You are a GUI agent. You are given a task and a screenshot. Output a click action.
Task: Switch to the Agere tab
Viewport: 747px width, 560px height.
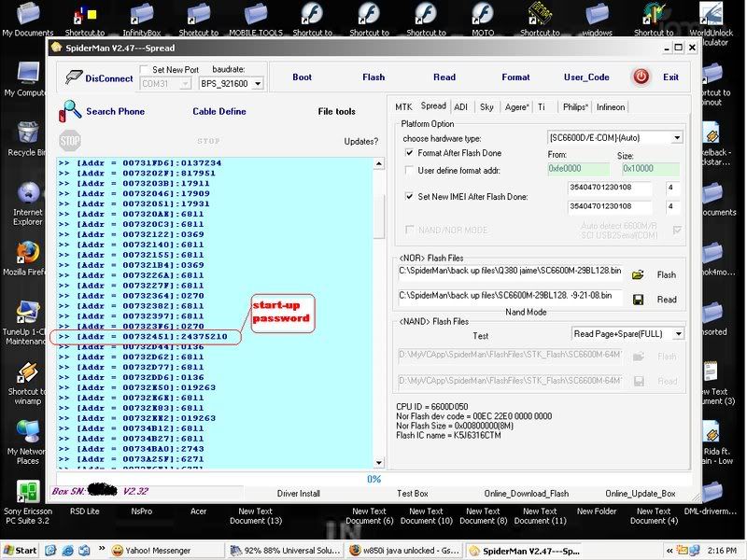517,107
